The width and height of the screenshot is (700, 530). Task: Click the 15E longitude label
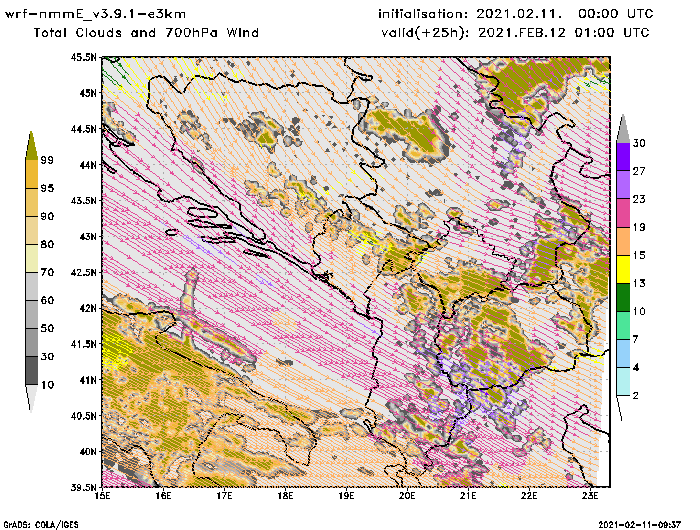click(x=103, y=497)
